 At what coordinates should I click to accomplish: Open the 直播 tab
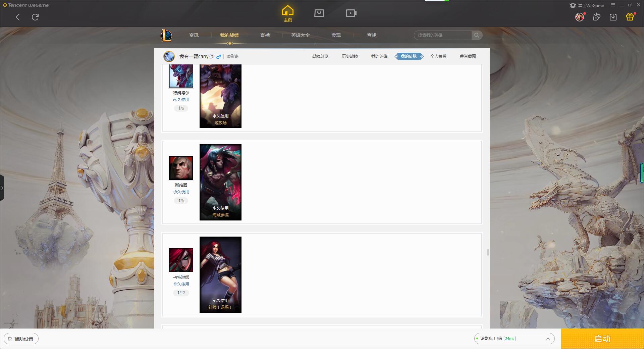click(265, 35)
